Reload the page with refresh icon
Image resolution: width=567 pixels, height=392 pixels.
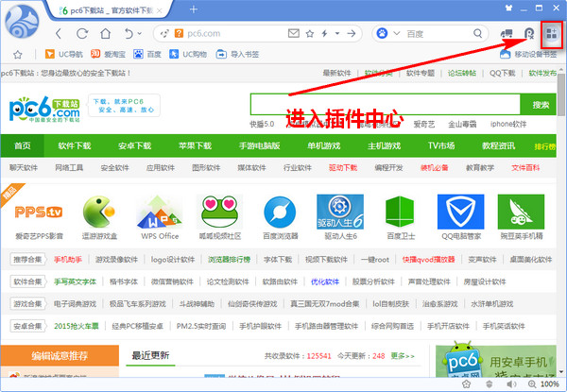tap(82, 34)
